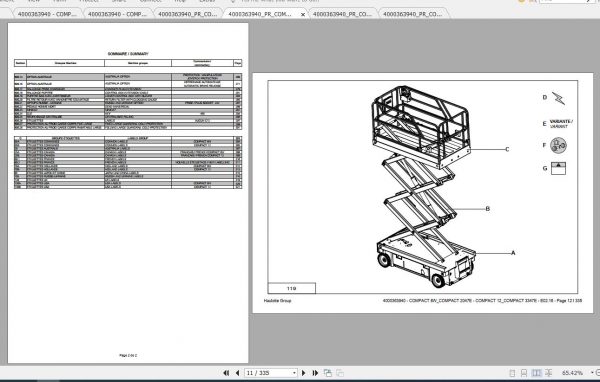The width and height of the screenshot is (600, 382).
Task: Click the square arrow symbol beside G
Action: tap(558, 168)
